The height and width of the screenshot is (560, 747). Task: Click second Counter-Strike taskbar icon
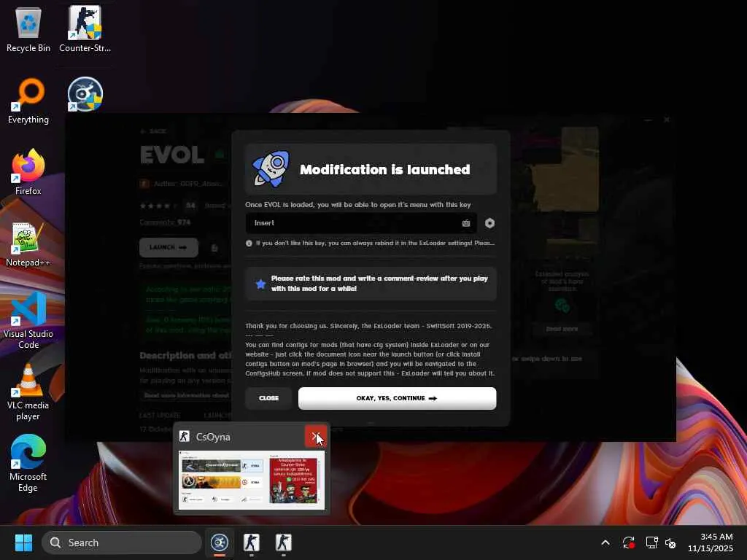(x=284, y=542)
